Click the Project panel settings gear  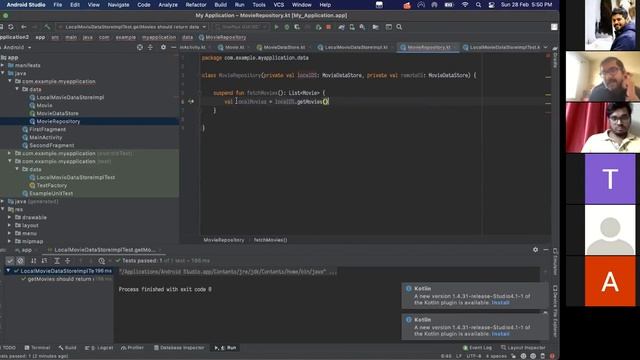click(x=163, y=47)
